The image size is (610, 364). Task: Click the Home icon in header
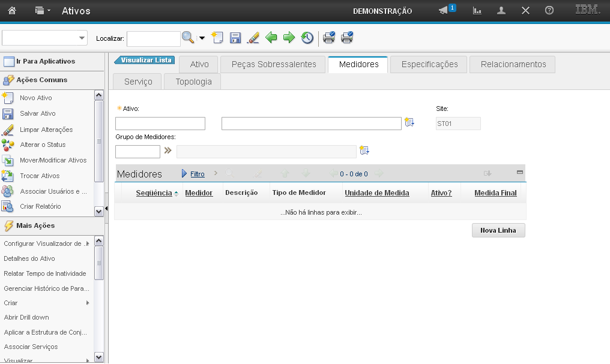[12, 11]
